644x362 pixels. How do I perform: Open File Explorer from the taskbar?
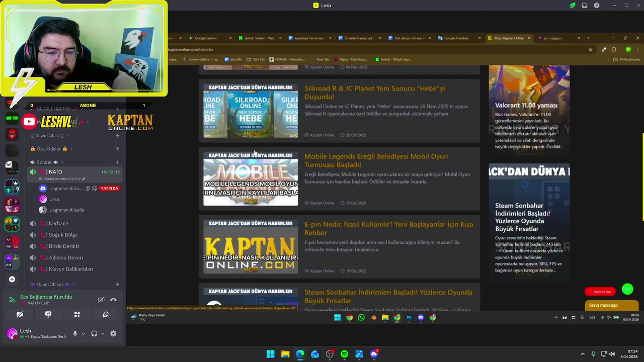pyautogui.click(x=285, y=354)
